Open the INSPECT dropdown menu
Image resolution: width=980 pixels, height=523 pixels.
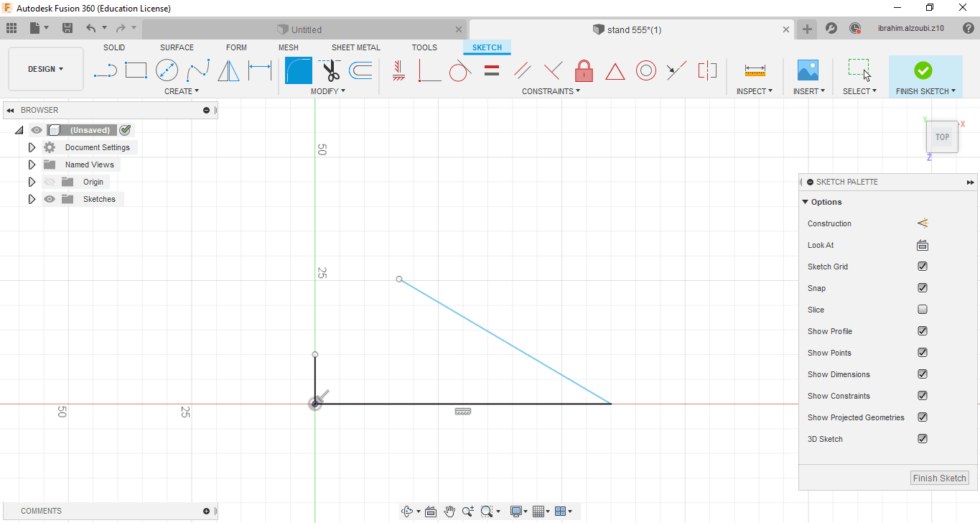[x=755, y=91]
